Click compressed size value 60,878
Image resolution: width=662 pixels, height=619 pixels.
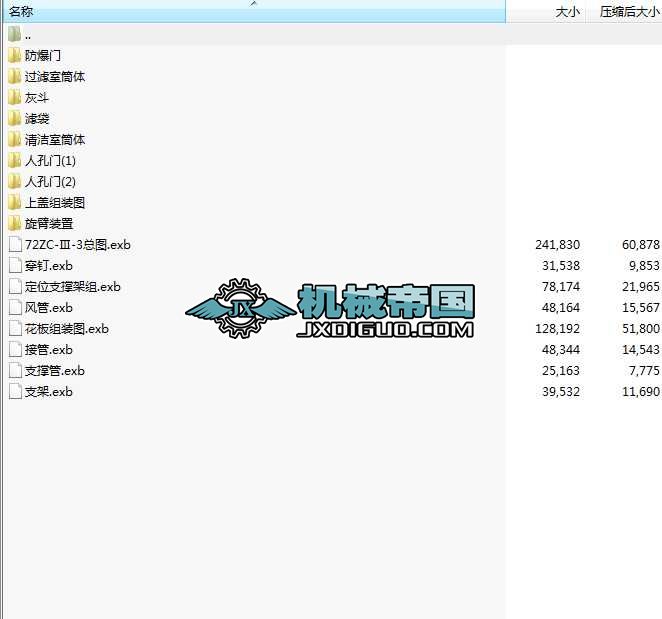(x=640, y=244)
